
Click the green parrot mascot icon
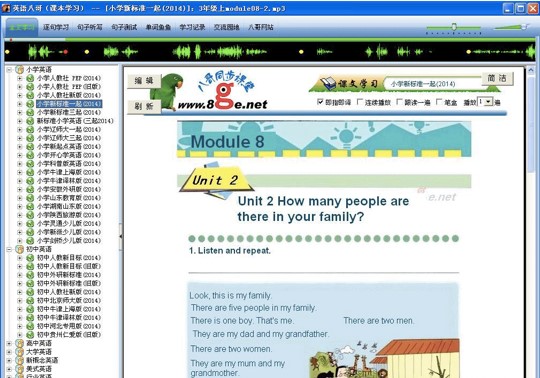coord(166,92)
